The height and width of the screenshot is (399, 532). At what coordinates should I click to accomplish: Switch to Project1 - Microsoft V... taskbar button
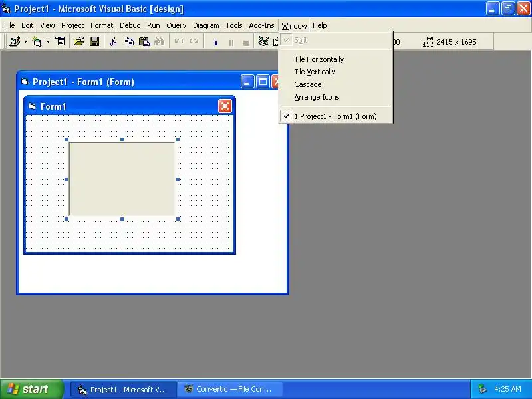pos(124,390)
